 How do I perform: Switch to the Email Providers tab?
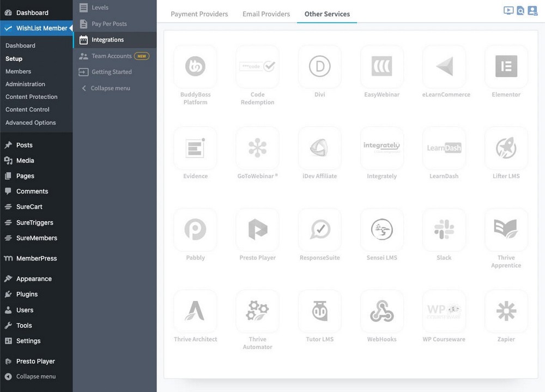267,14
